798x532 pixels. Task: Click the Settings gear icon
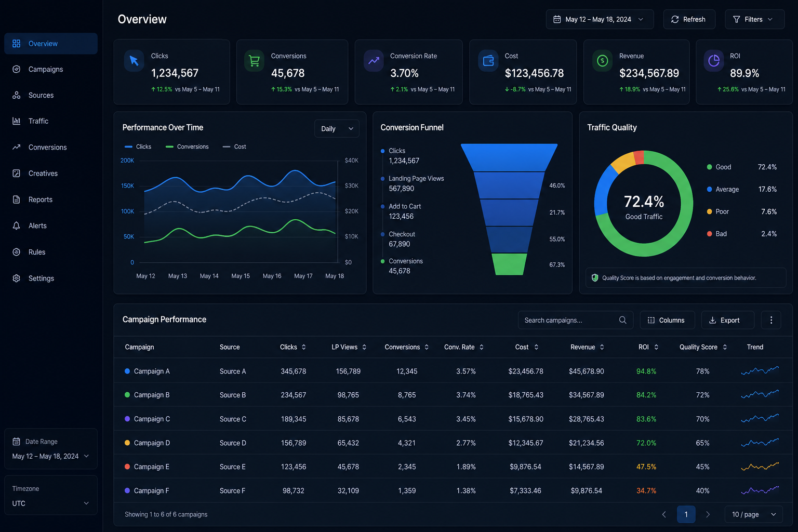pyautogui.click(x=16, y=278)
